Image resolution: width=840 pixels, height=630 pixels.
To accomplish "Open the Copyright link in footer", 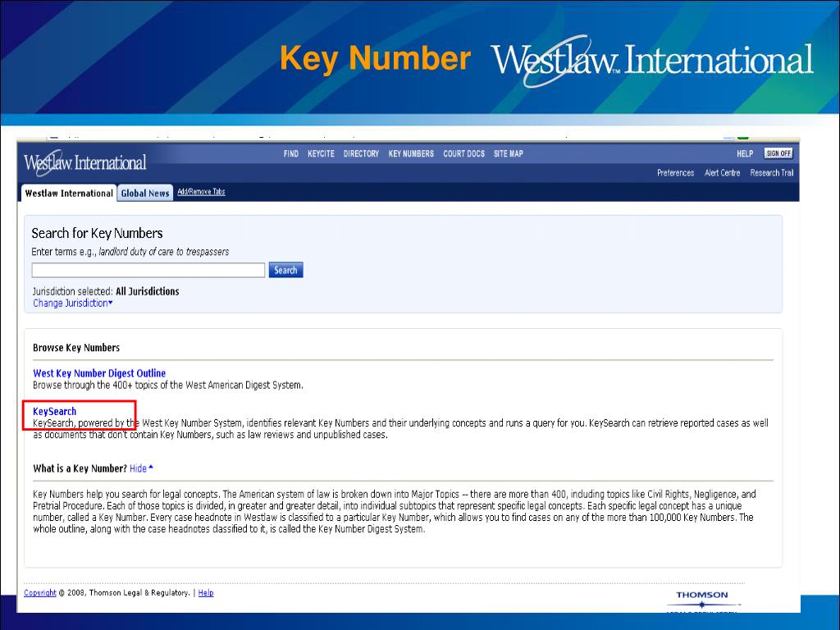I will coord(40,593).
